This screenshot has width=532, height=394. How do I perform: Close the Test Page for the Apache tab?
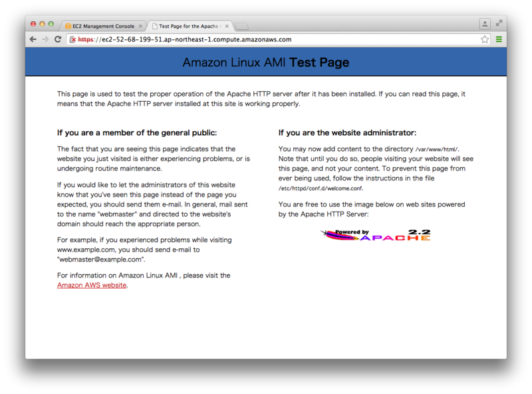227,26
